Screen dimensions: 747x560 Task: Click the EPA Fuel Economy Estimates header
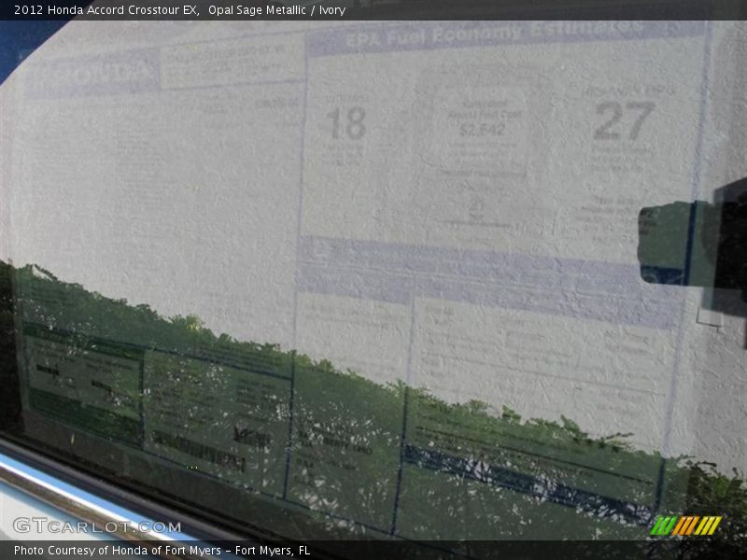point(495,36)
